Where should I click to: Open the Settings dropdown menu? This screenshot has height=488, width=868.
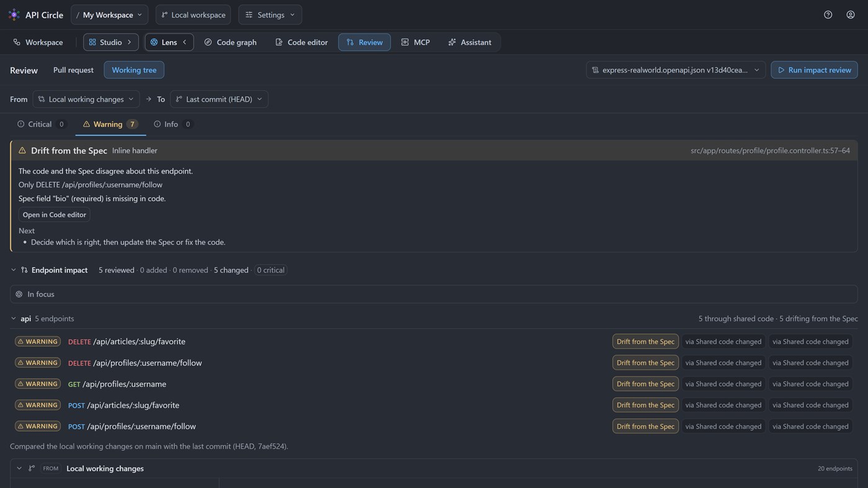pyautogui.click(x=270, y=14)
